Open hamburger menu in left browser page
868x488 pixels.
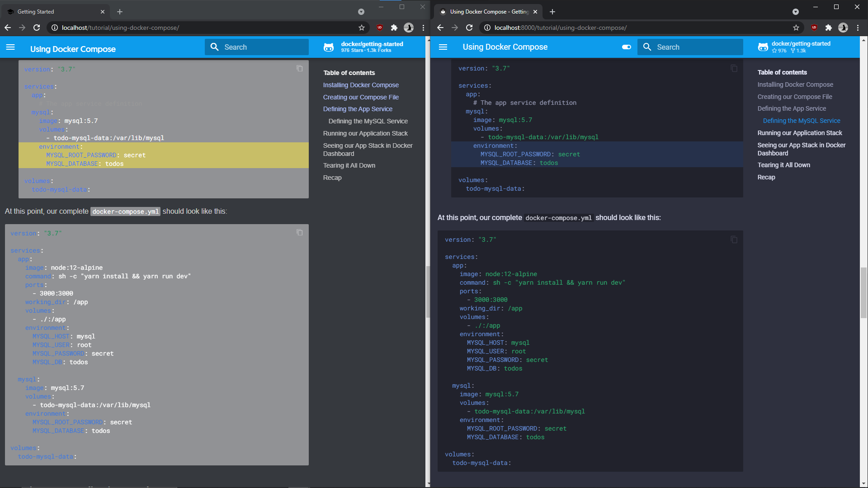point(10,47)
